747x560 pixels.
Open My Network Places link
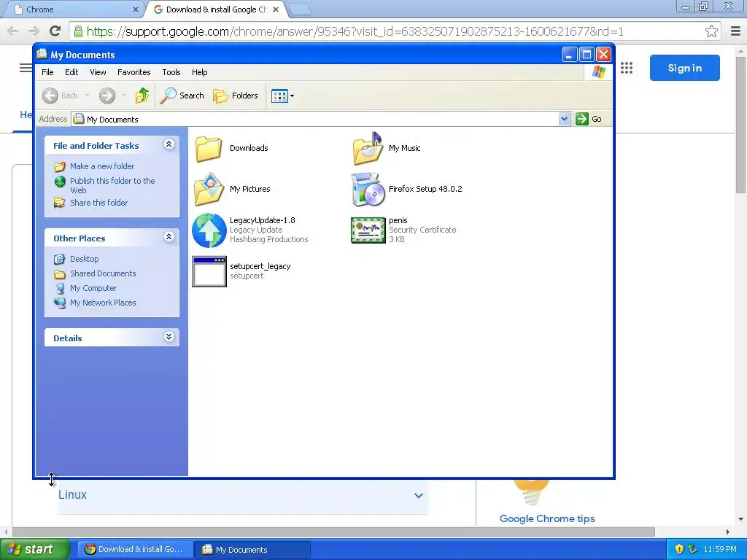pos(103,303)
